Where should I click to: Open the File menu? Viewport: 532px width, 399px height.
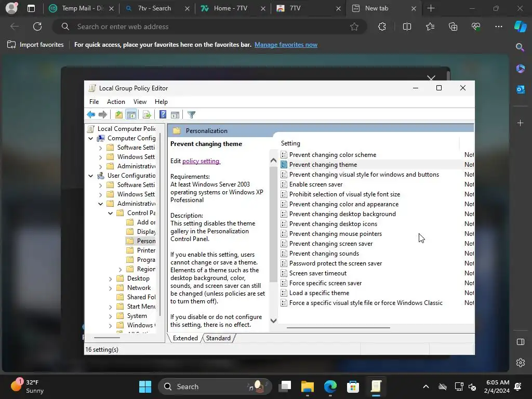coord(94,102)
